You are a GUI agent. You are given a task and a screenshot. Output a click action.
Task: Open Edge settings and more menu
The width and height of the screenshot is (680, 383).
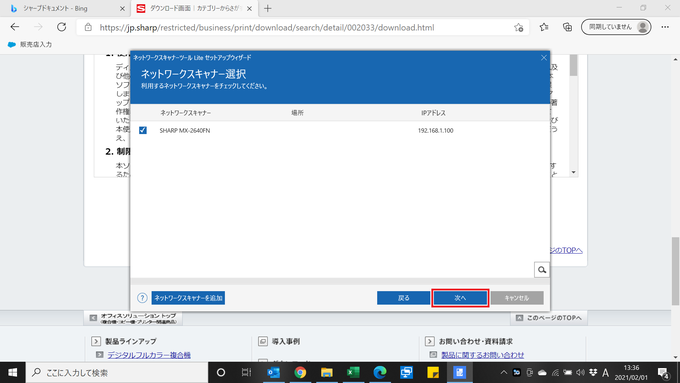[x=665, y=27]
